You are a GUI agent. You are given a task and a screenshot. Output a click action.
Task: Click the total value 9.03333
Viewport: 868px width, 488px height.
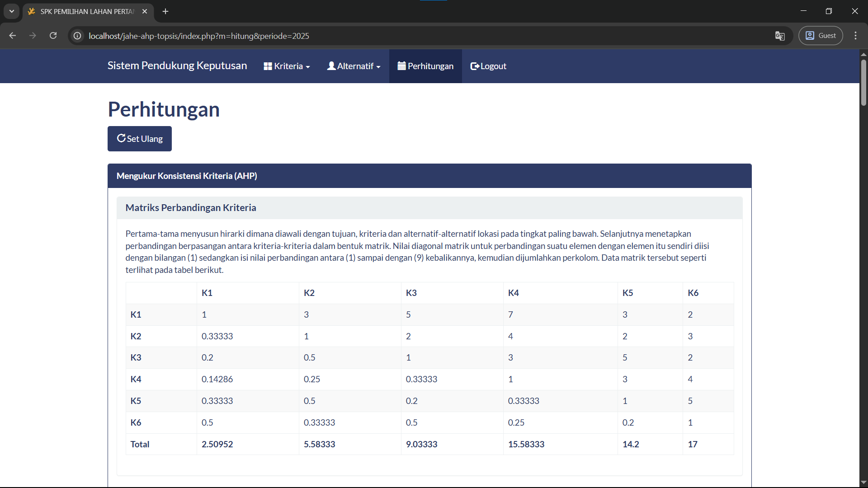421,444
